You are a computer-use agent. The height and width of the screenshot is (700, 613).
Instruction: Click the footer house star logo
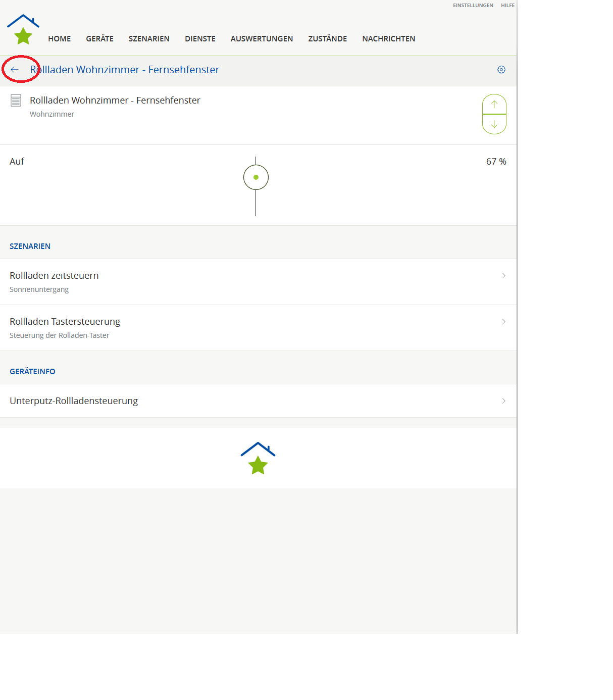(x=258, y=458)
